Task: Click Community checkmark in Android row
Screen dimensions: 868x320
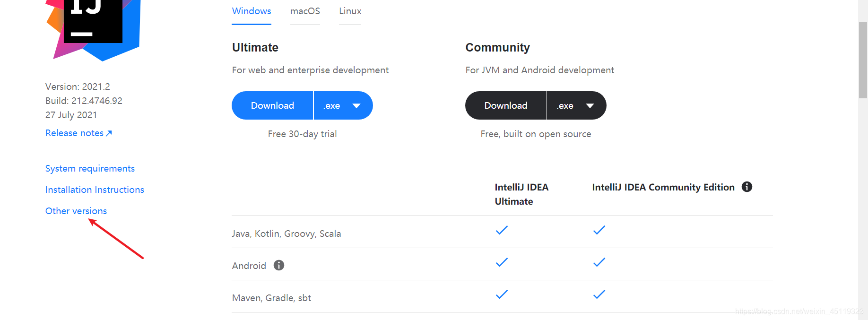Action: pos(599,262)
